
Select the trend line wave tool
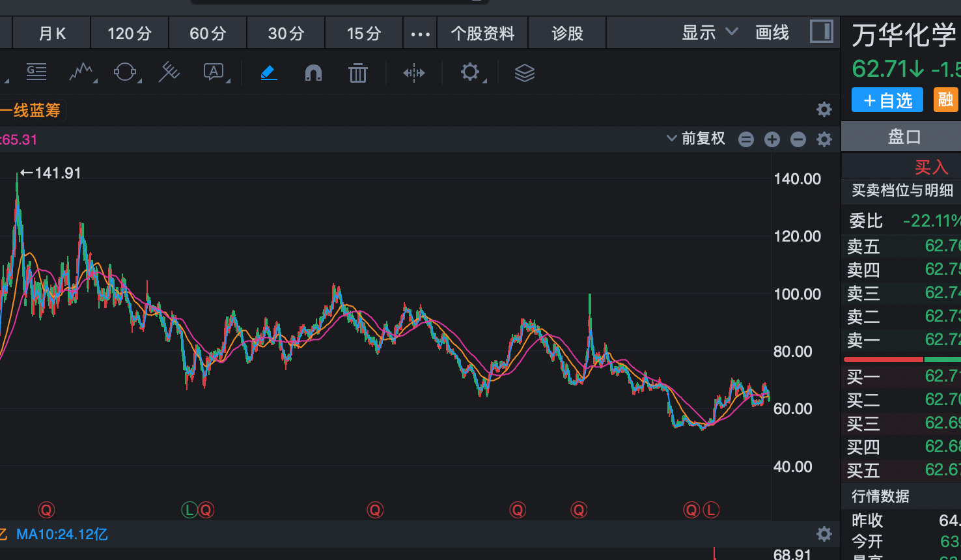click(81, 72)
